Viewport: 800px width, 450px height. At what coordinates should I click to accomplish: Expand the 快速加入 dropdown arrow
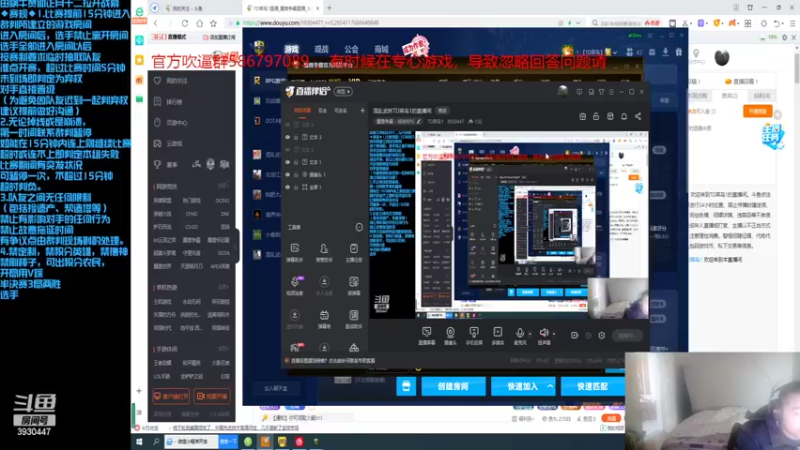[x=550, y=386]
